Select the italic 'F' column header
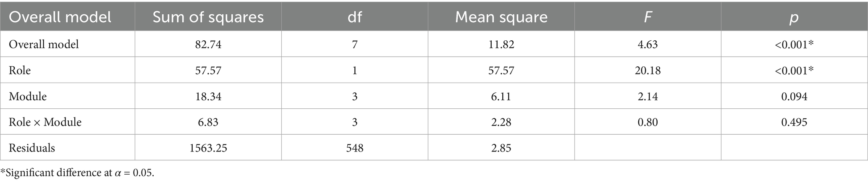Image resolution: width=868 pixels, height=183 pixels. click(648, 17)
